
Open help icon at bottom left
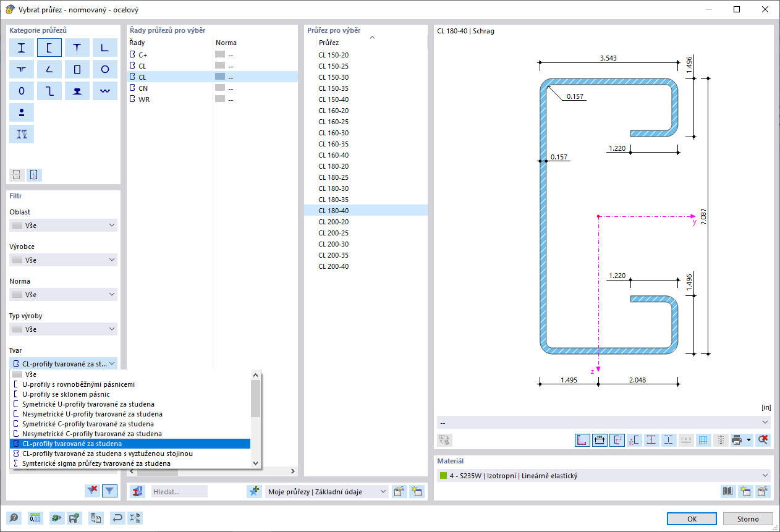(13, 518)
